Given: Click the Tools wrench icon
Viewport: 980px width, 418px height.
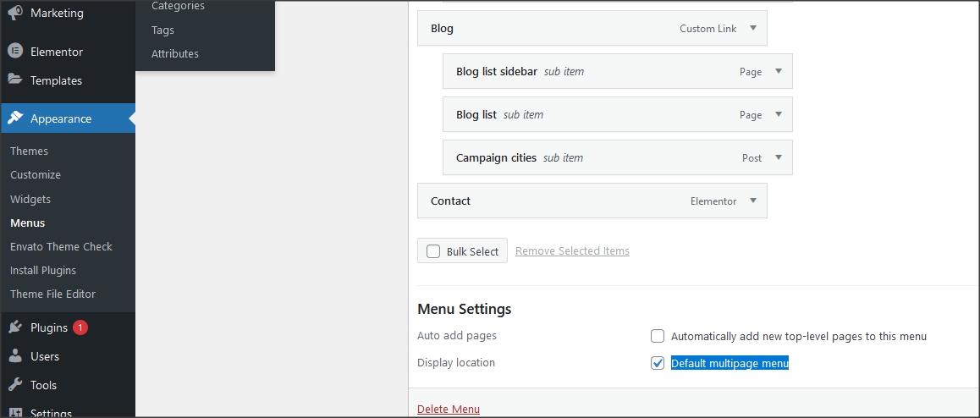Looking at the screenshot, I should click(15, 385).
